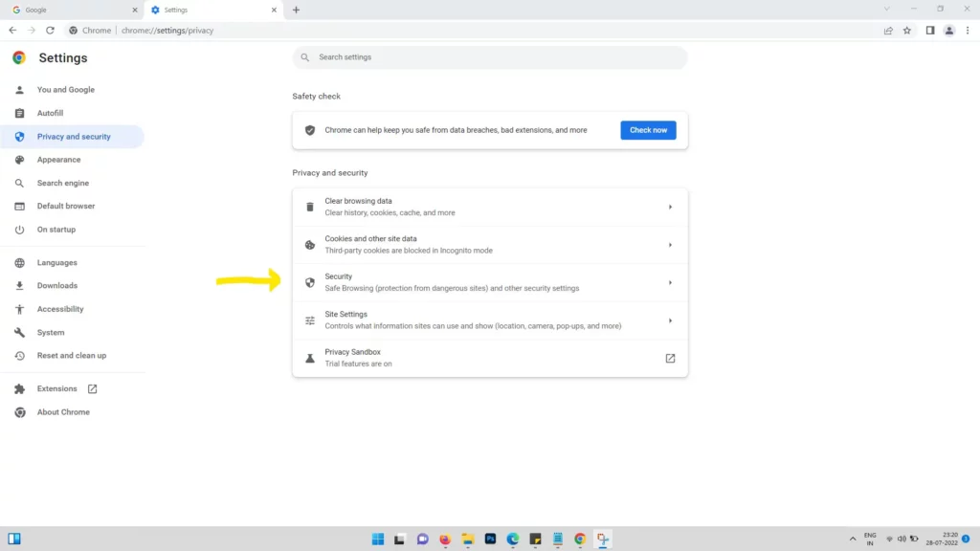Click the Safety check heading
980x551 pixels.
click(x=316, y=97)
